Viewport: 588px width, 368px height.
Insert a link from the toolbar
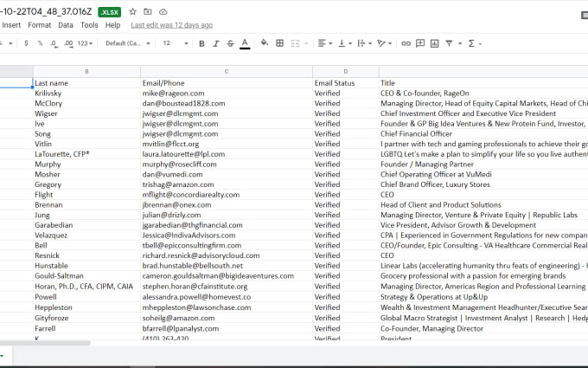pos(406,43)
